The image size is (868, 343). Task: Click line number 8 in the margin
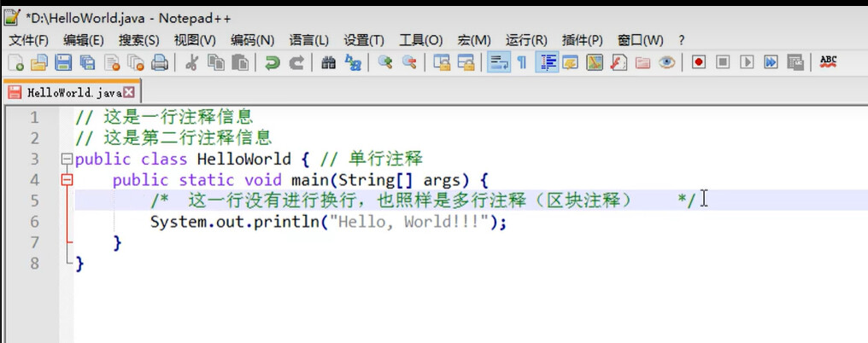click(34, 264)
